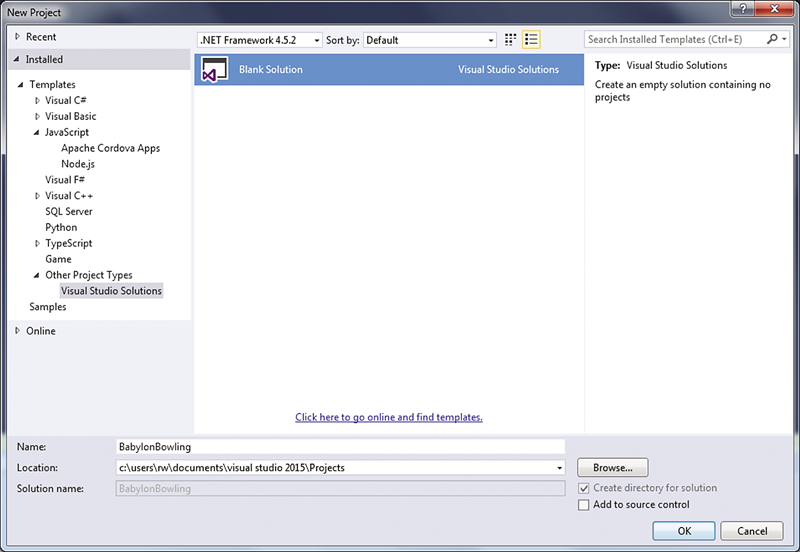This screenshot has width=800, height=552.
Task: Click the disabled Solution name field
Action: 340,489
